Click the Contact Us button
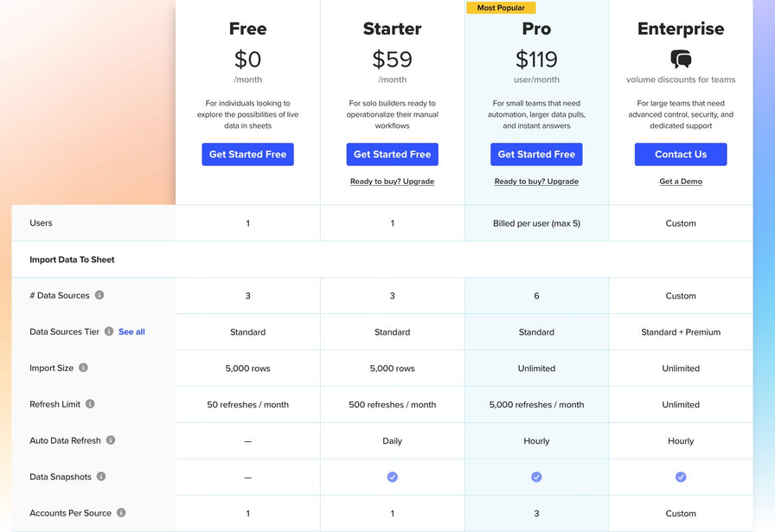This screenshot has width=775, height=532. pyautogui.click(x=681, y=154)
